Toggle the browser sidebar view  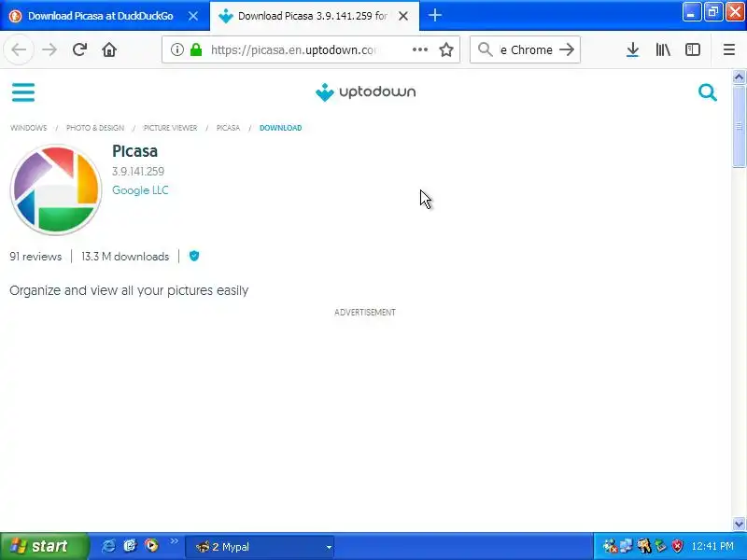coord(692,49)
